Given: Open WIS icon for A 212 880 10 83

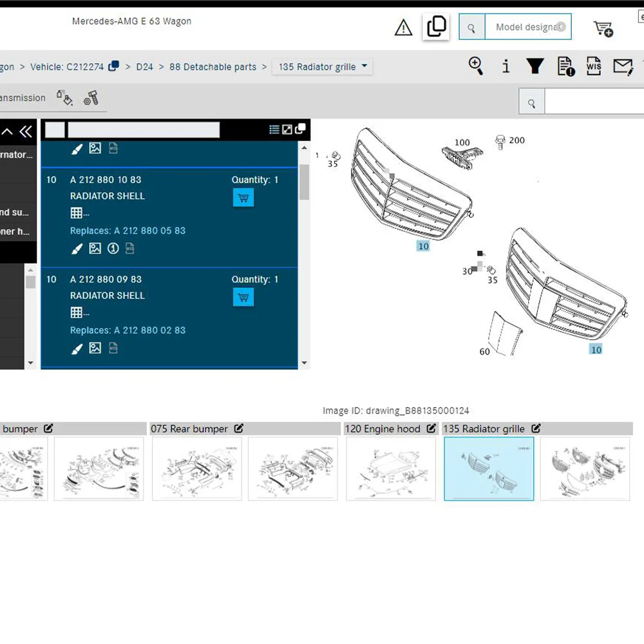Looking at the screenshot, I should pyautogui.click(x=130, y=248).
